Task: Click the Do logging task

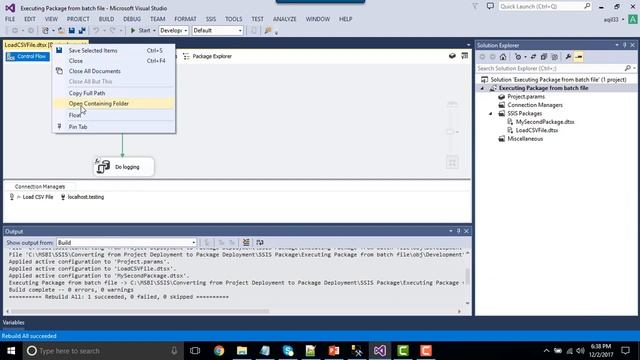Action: (124, 167)
